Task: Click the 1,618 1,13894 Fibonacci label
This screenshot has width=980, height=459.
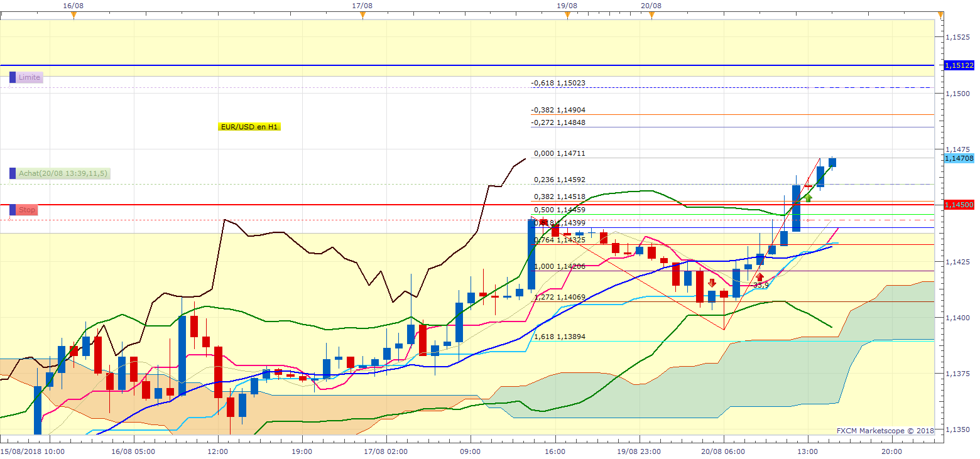Action: 560,337
